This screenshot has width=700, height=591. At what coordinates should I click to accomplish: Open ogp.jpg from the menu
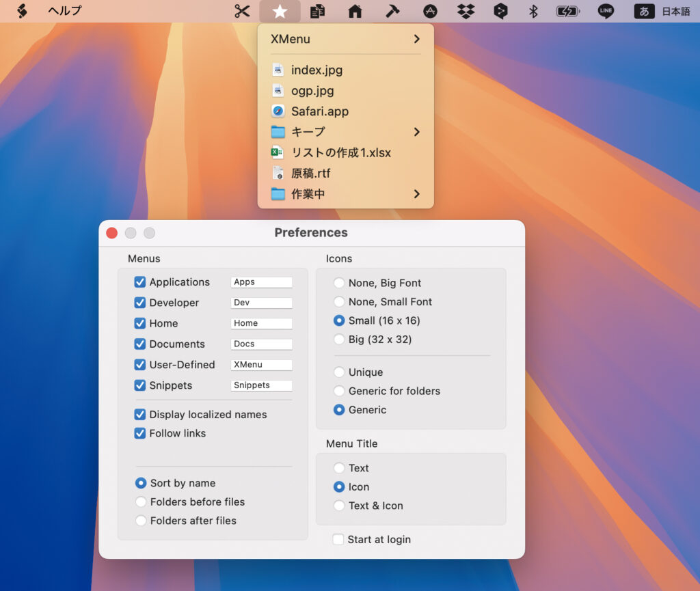(345, 91)
